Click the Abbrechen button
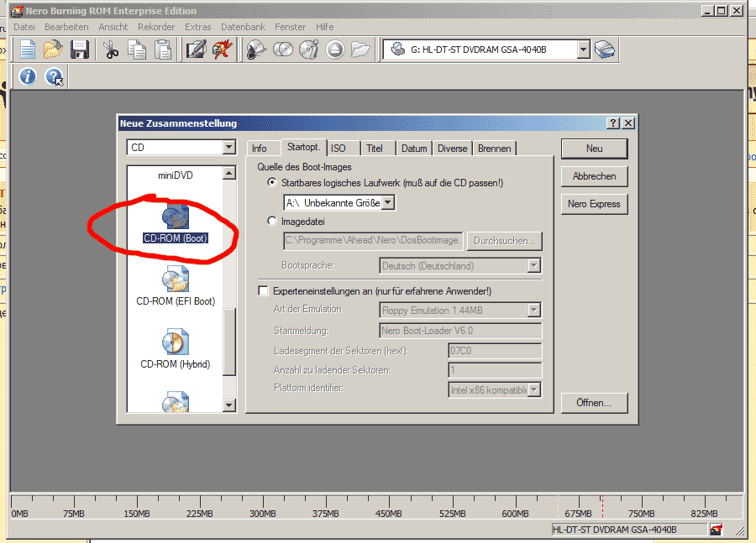The height and width of the screenshot is (543, 756). (594, 176)
